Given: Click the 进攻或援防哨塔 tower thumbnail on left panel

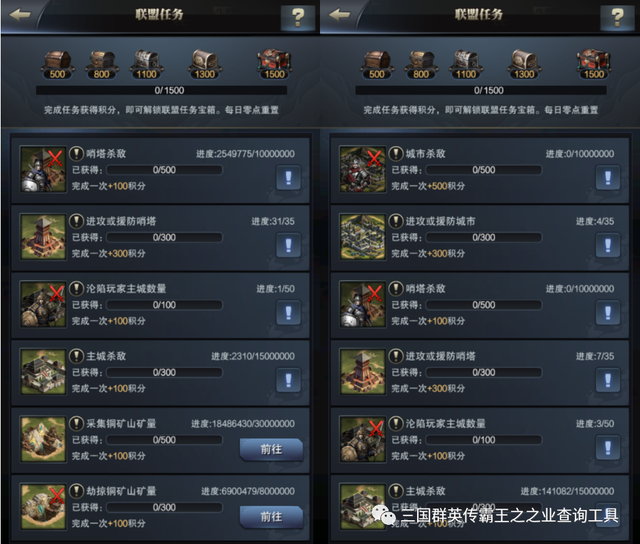Looking at the screenshot, I should (x=43, y=237).
